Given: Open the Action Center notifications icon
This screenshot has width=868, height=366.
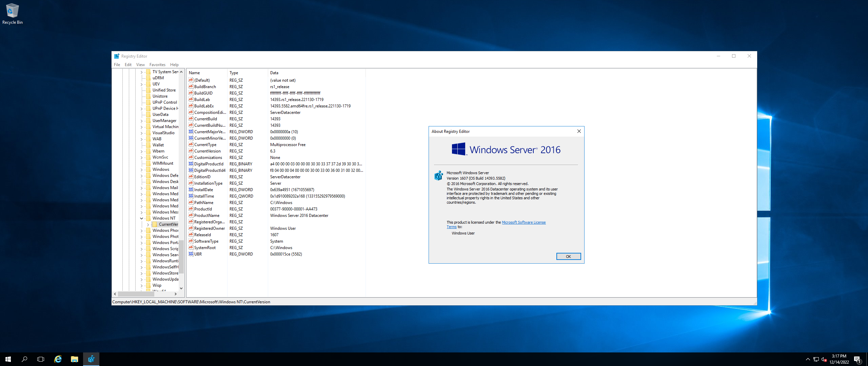Looking at the screenshot, I should click(857, 359).
